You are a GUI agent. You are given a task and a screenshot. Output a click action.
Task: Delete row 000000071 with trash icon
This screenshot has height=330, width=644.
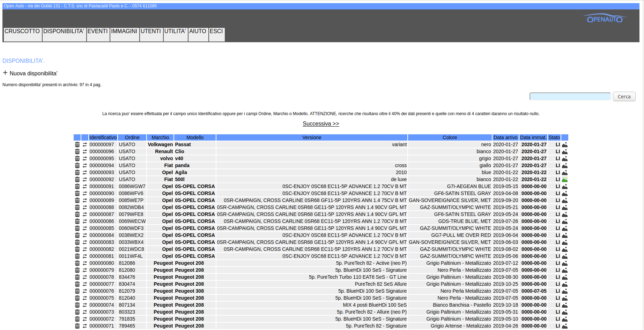pos(77,326)
